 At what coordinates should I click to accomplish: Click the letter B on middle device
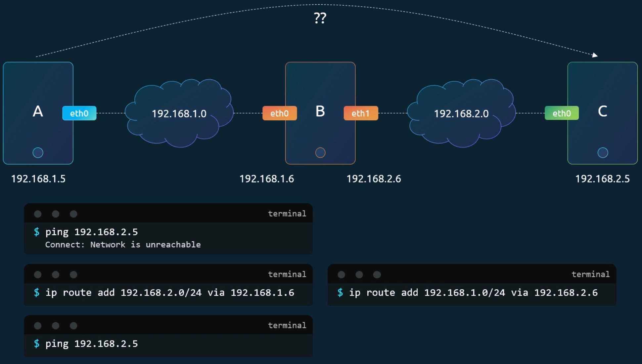(320, 111)
